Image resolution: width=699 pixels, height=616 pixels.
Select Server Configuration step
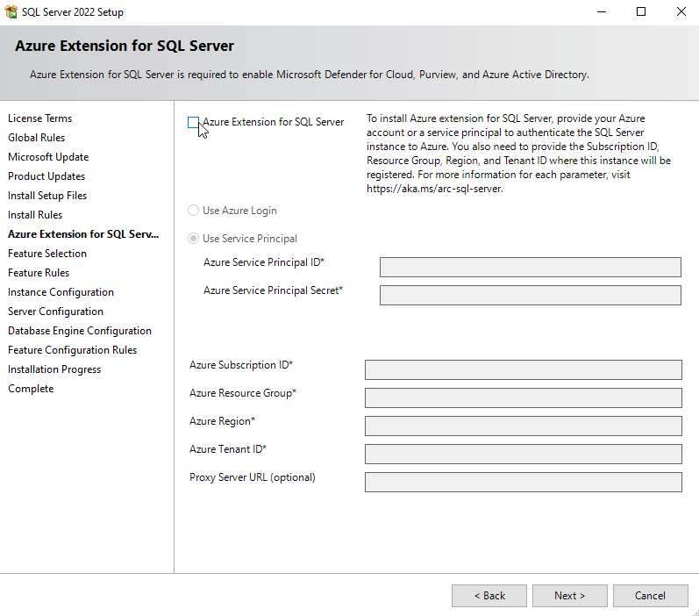pyautogui.click(x=55, y=312)
